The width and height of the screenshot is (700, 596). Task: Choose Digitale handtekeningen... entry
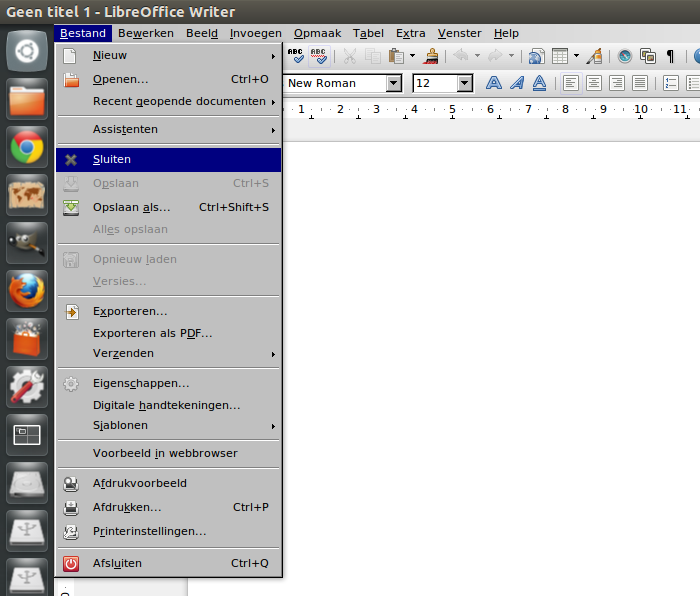[169, 405]
